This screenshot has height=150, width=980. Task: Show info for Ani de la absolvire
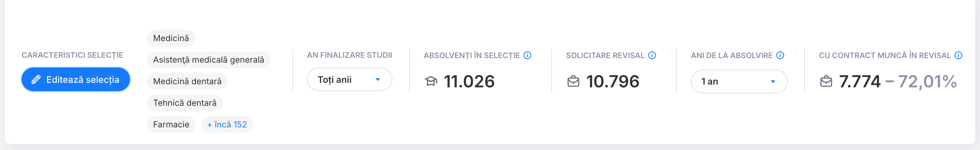pyautogui.click(x=780, y=55)
